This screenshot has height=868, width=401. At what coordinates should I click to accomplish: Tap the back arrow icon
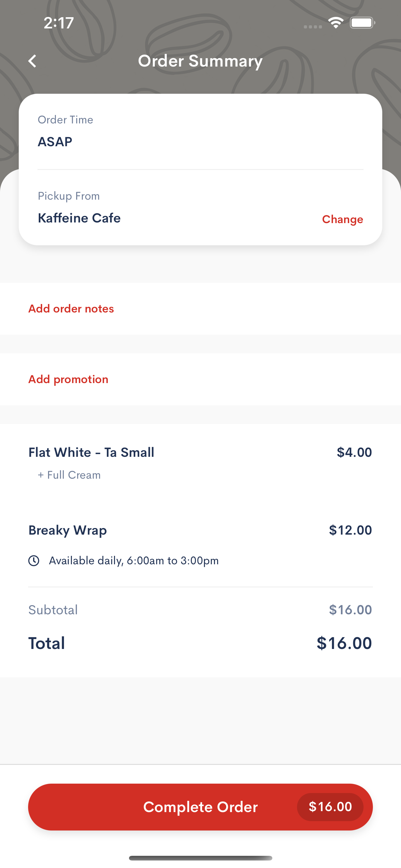point(32,61)
